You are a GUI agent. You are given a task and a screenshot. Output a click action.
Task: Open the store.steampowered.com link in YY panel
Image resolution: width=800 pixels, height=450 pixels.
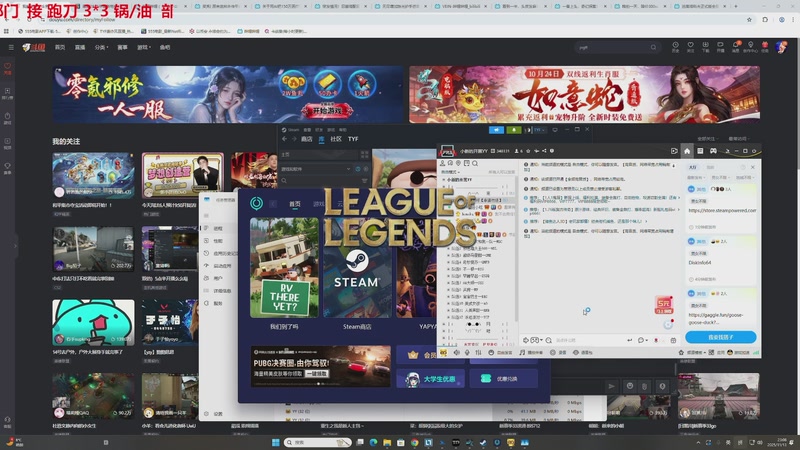pyautogui.click(x=721, y=210)
